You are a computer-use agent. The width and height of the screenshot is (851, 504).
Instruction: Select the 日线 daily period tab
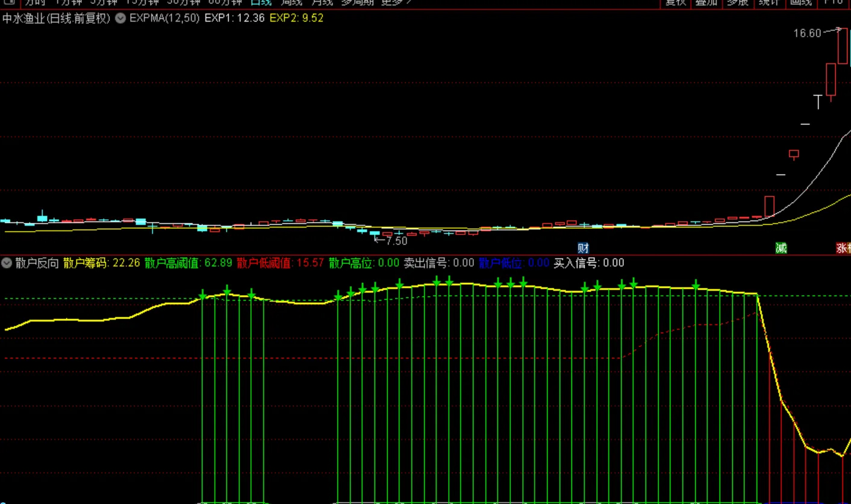262,2
